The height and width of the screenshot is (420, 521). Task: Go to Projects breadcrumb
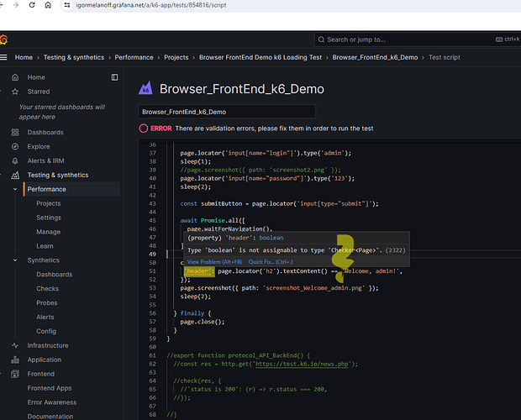pyautogui.click(x=176, y=57)
